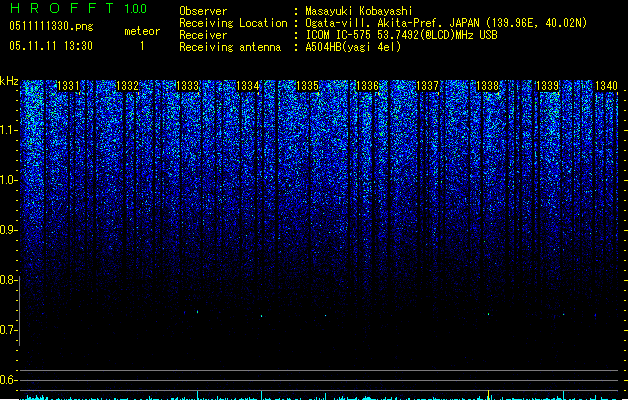
Task: Click the 1334 time marker
Action: pos(248,86)
